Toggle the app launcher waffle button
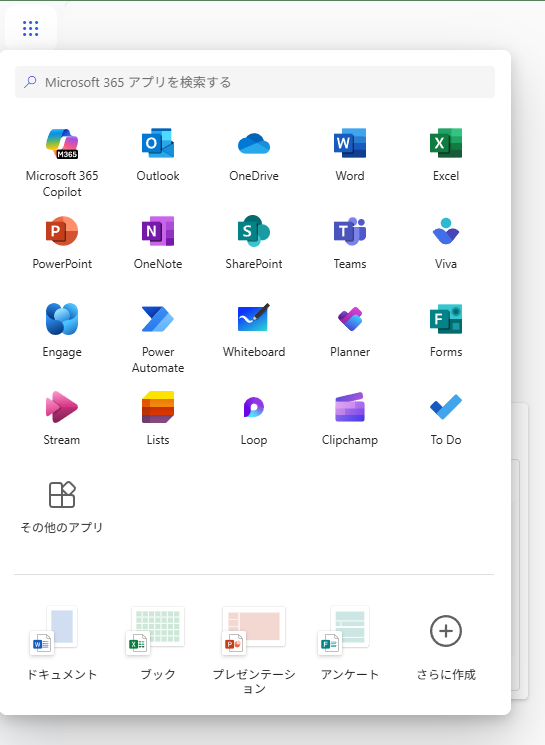 click(x=30, y=28)
